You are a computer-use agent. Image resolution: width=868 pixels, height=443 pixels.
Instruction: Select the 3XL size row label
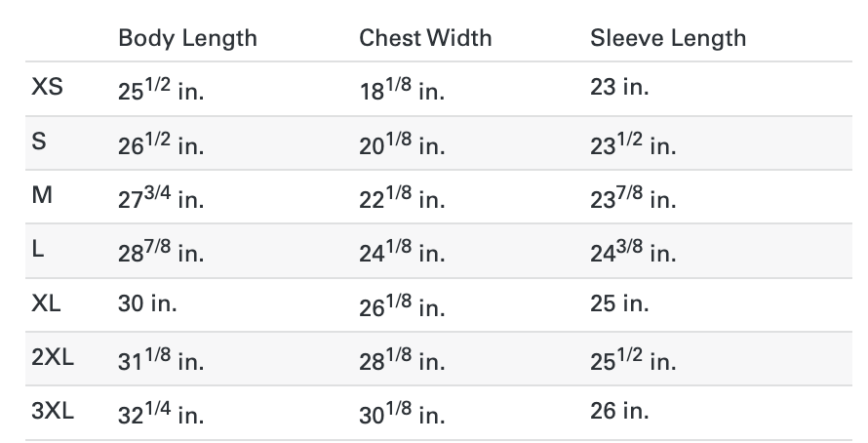click(53, 411)
